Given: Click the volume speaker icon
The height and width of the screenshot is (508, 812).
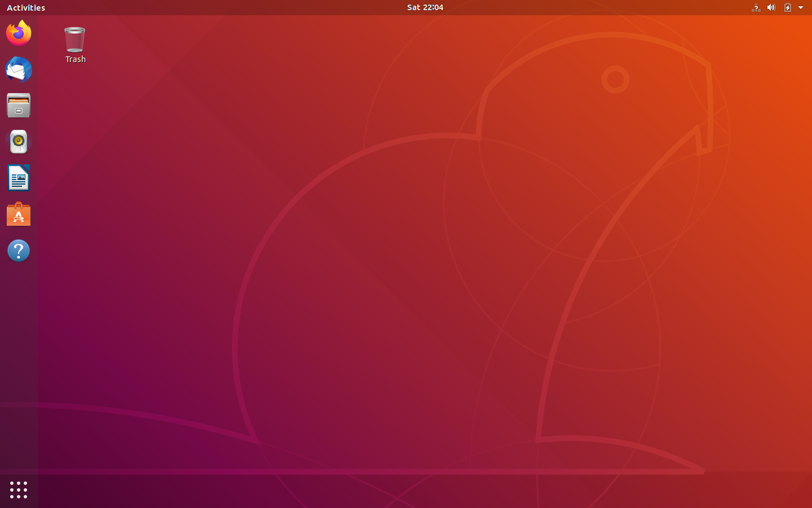Looking at the screenshot, I should (771, 7).
